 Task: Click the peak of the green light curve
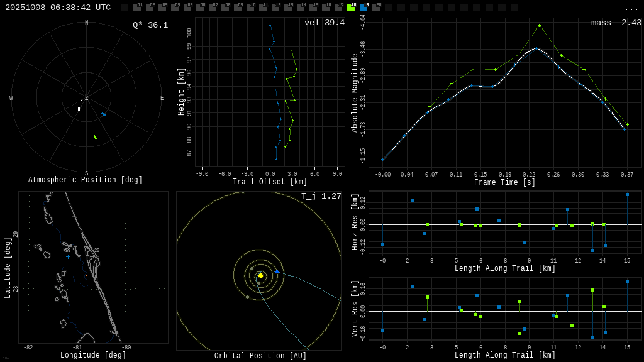[x=539, y=26]
